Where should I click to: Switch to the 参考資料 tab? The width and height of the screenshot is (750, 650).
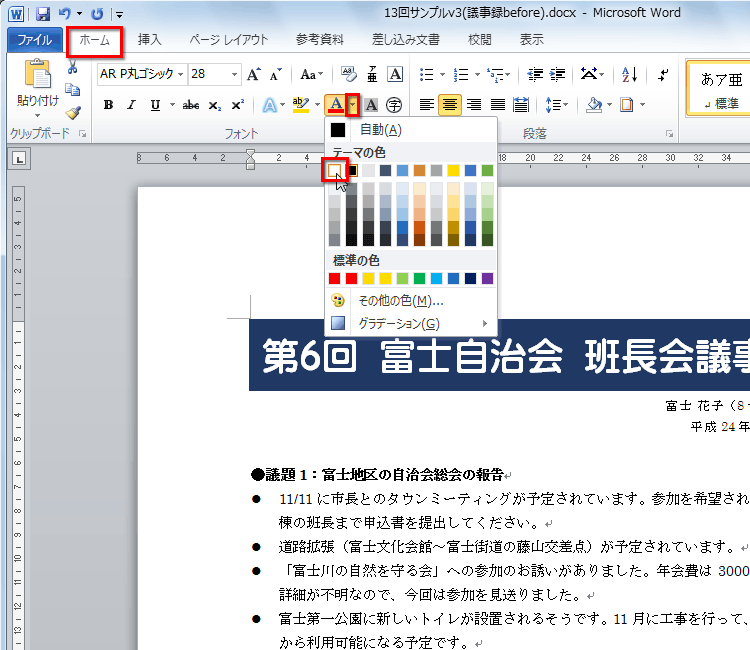coord(320,40)
